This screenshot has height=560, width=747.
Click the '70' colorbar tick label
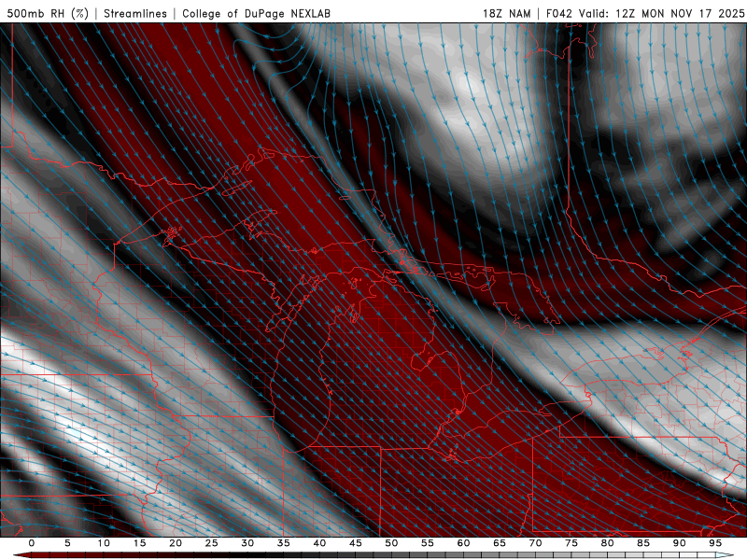pos(535,543)
